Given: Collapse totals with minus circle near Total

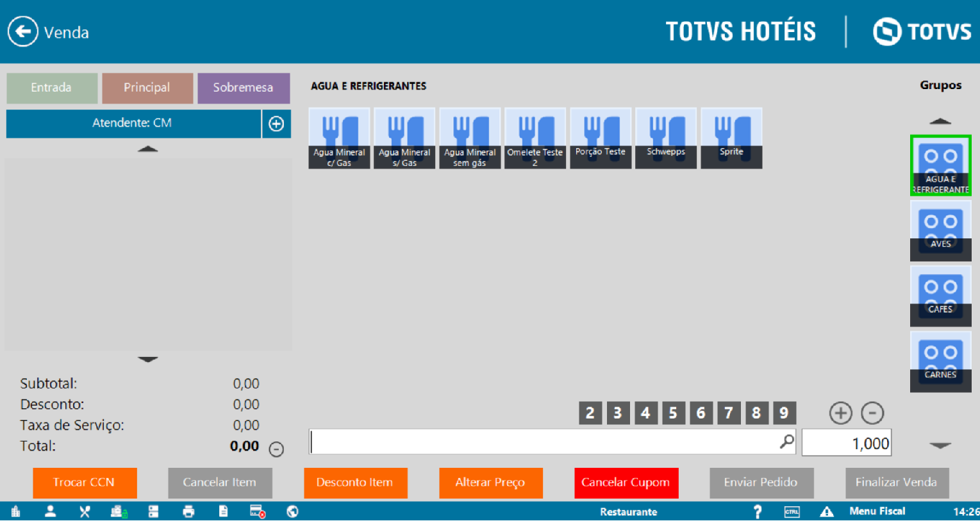Looking at the screenshot, I should [x=276, y=449].
